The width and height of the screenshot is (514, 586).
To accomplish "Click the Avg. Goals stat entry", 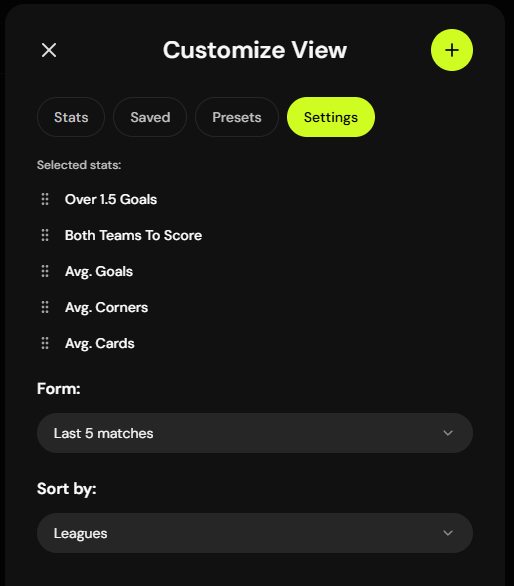I will [99, 272].
